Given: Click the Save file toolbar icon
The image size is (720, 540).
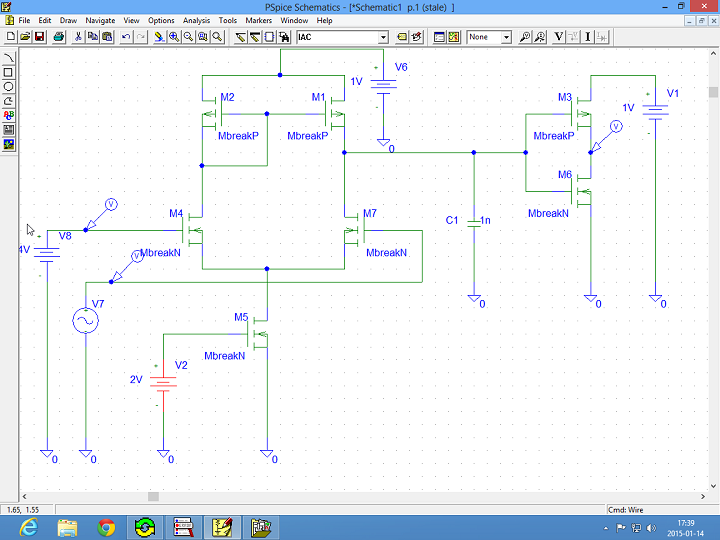Looking at the screenshot, I should [39, 37].
